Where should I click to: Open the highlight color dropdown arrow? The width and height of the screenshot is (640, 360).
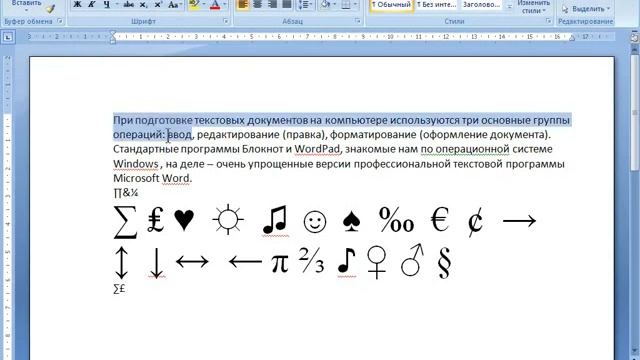point(204,5)
